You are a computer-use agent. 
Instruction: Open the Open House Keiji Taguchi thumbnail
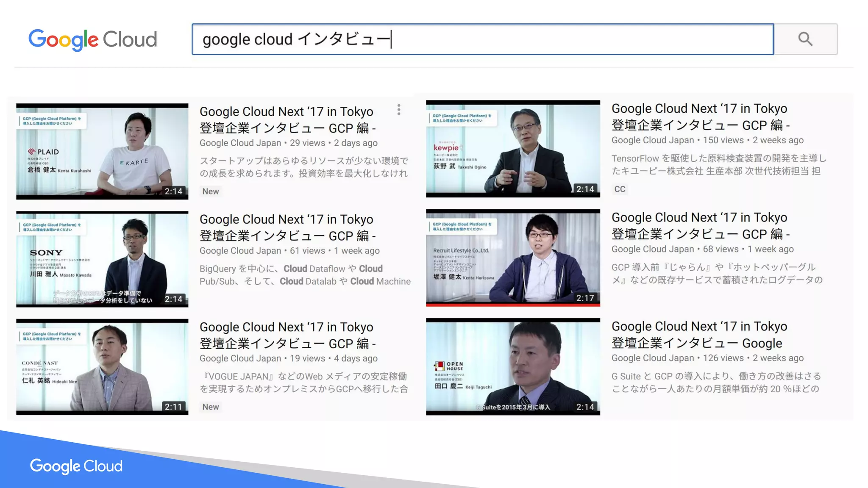tap(513, 366)
